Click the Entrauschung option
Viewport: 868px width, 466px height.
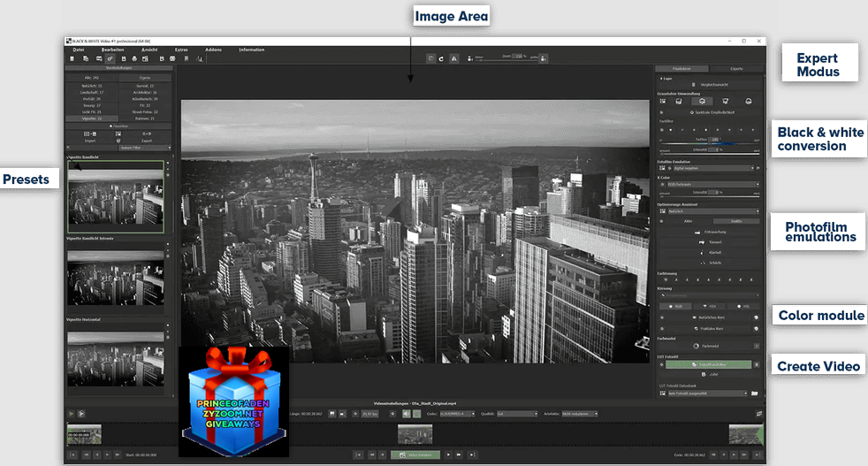pyautogui.click(x=712, y=233)
